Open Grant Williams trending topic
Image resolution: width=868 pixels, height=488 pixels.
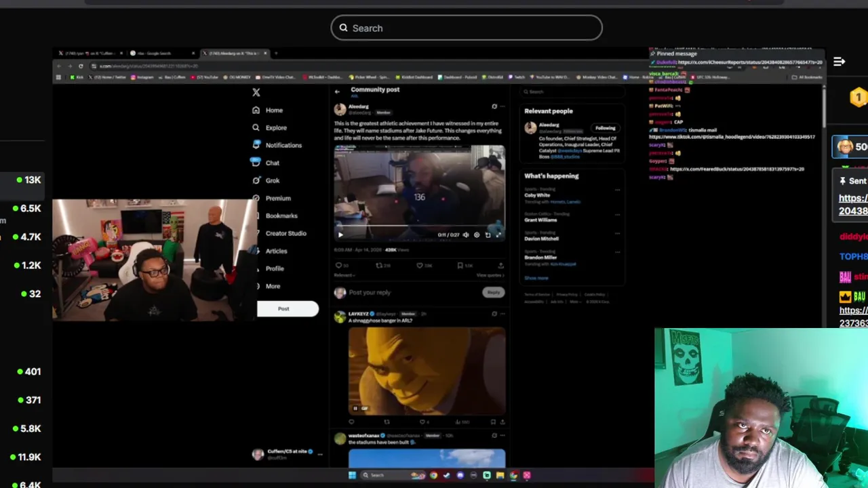[540, 220]
